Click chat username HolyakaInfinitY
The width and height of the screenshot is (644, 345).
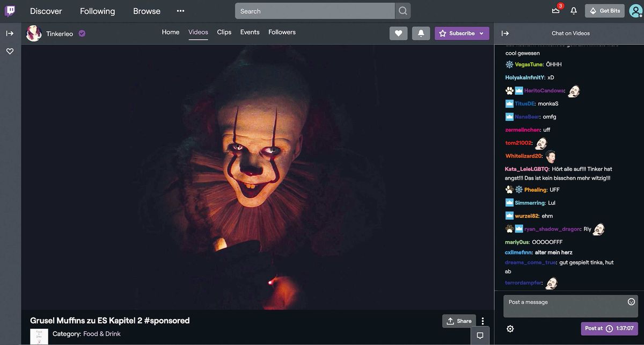[525, 77]
